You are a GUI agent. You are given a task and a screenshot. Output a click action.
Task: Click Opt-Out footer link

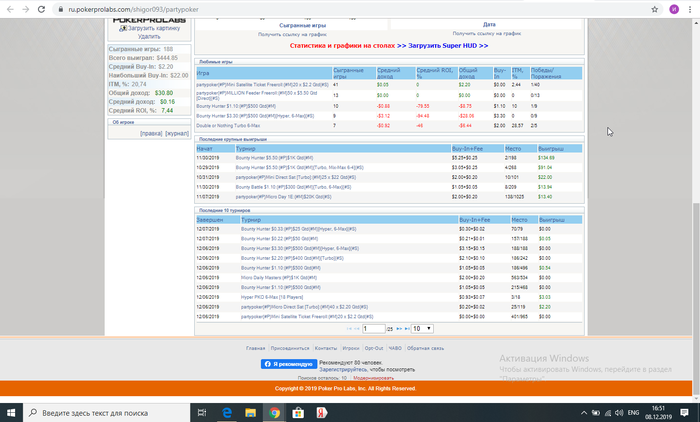click(x=374, y=348)
